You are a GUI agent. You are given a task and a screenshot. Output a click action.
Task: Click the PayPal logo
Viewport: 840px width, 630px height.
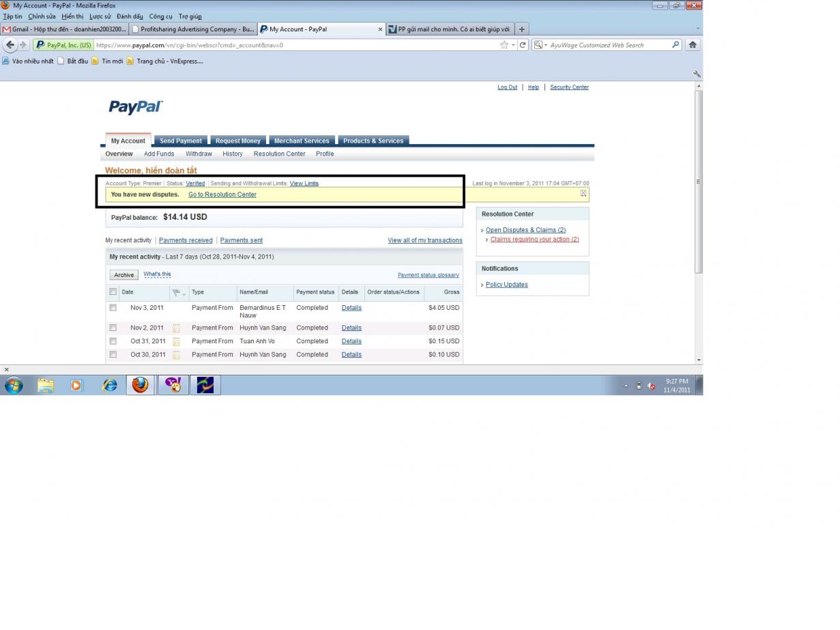[x=136, y=107]
